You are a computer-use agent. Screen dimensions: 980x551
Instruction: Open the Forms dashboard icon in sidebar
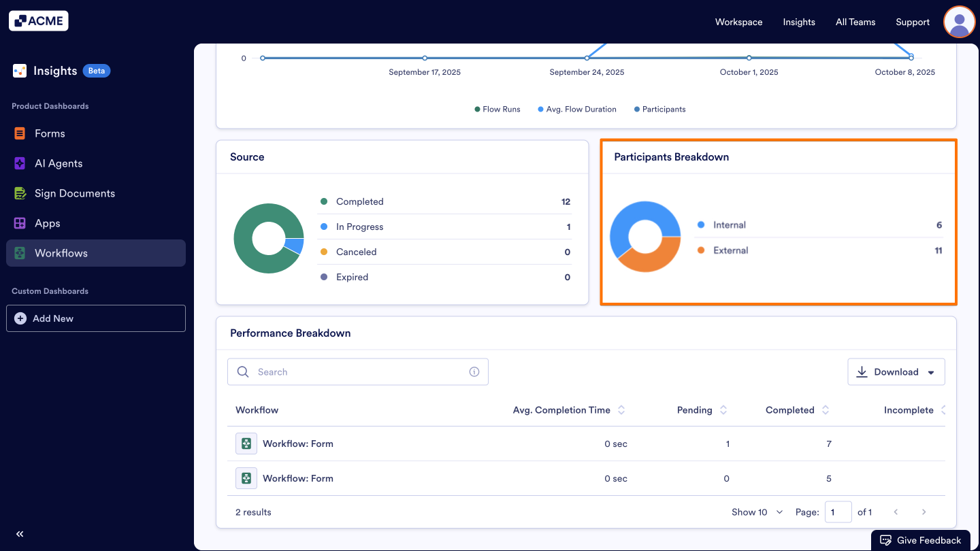19,133
